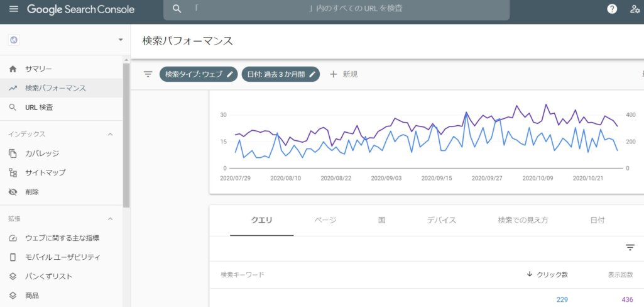Edit the 日付: 過去 3 か月間 chip

pos(280,74)
